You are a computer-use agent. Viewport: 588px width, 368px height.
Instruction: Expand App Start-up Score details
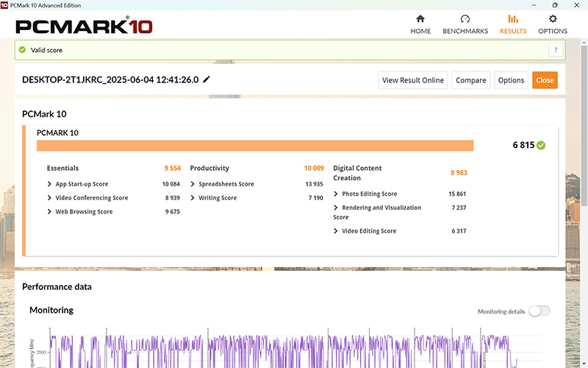49,184
